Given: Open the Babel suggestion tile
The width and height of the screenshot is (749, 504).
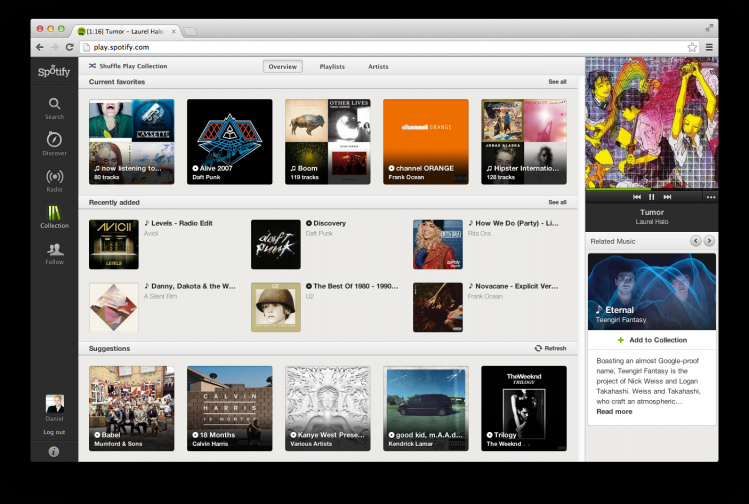Looking at the screenshot, I should (x=132, y=408).
